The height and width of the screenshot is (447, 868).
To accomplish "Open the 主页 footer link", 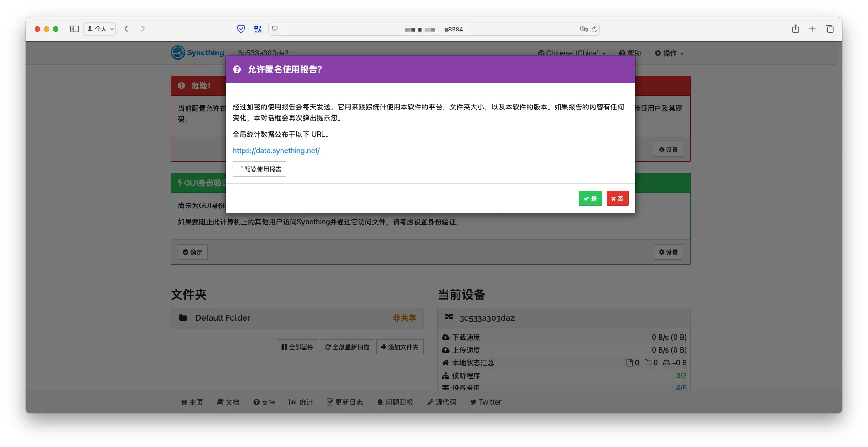I will 192,402.
